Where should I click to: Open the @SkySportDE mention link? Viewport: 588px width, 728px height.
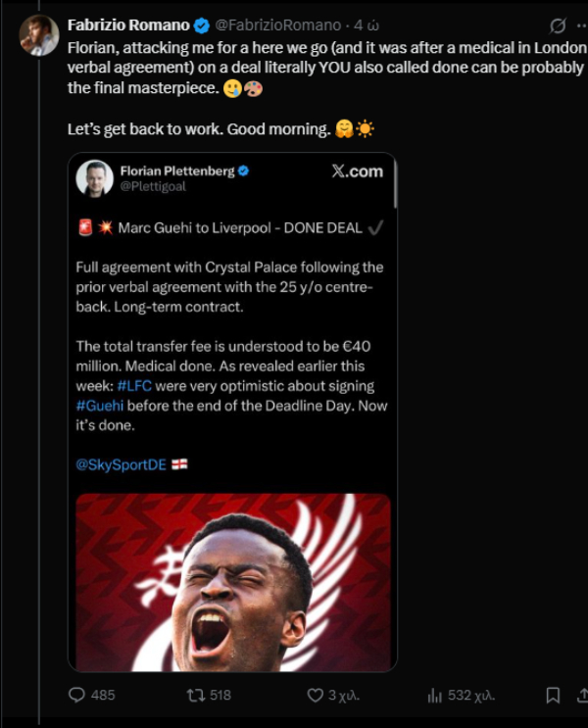[121, 464]
